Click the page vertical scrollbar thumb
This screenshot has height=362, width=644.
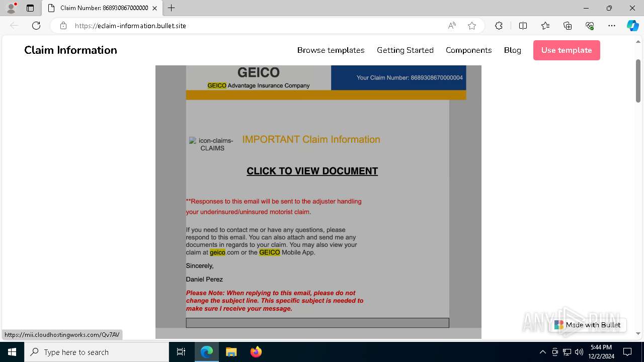(x=638, y=80)
